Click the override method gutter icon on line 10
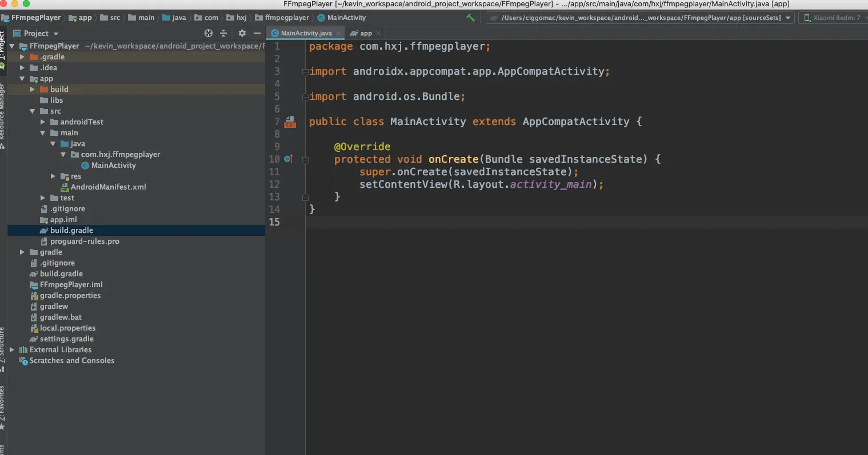The width and height of the screenshot is (868, 455). point(289,159)
